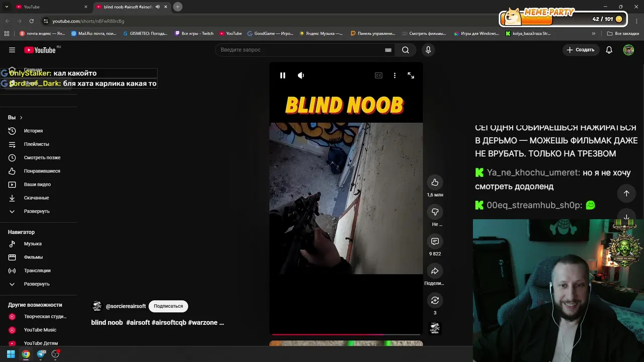The height and width of the screenshot is (362, 644).
Task: Like the Short with 1,6 млн likes
Action: click(x=435, y=183)
